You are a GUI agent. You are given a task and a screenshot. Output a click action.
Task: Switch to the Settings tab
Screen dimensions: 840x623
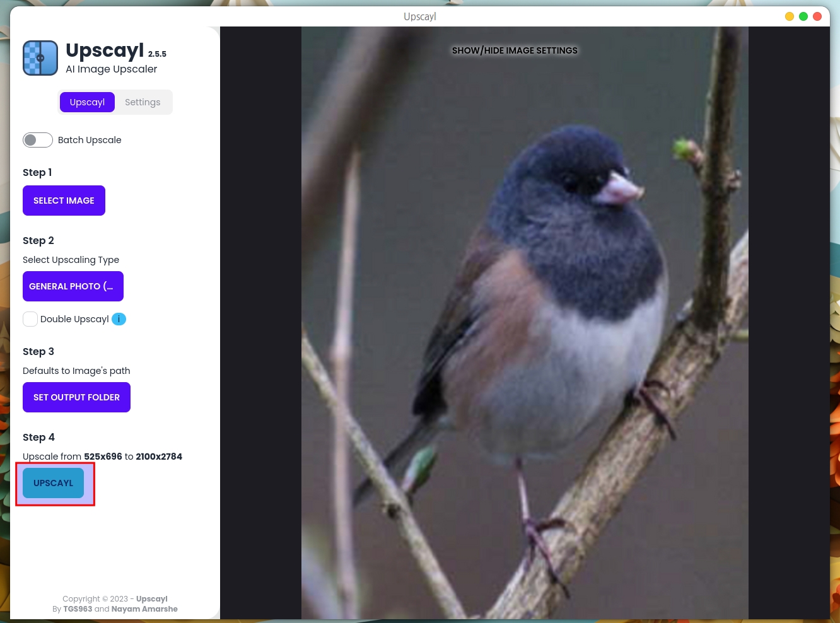(x=143, y=102)
